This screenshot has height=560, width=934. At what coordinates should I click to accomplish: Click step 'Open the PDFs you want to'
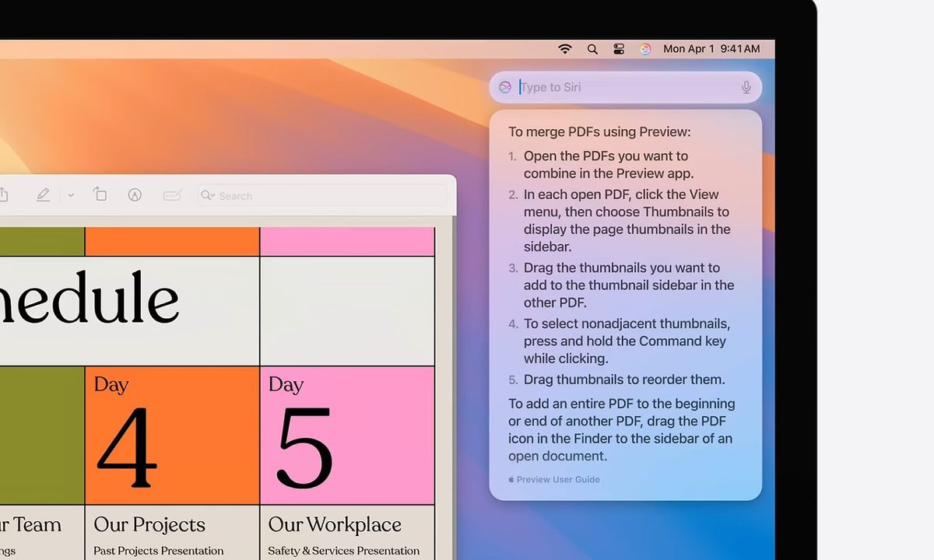(x=606, y=156)
